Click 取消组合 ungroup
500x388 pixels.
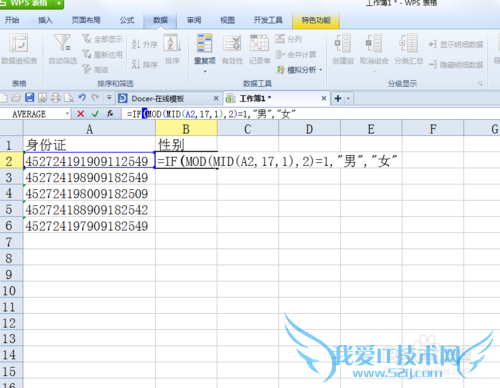(374, 49)
